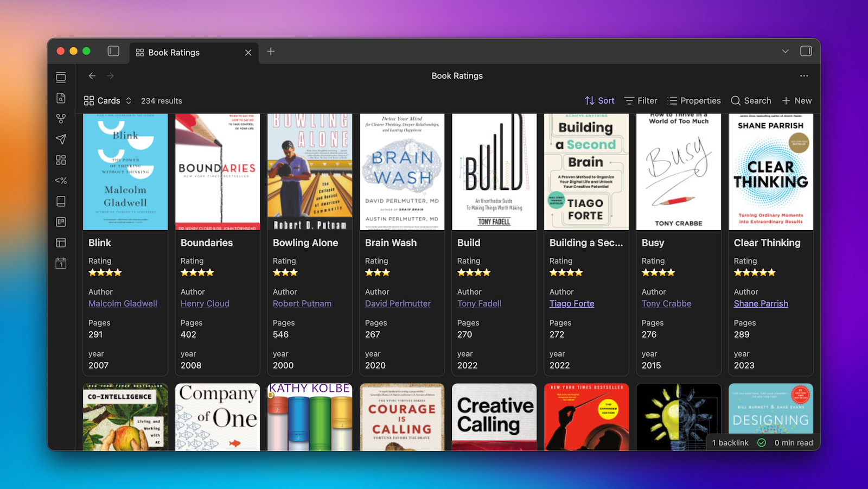Click the year 2007 on the Blink card
This screenshot has height=489, width=868.
pyautogui.click(x=99, y=366)
